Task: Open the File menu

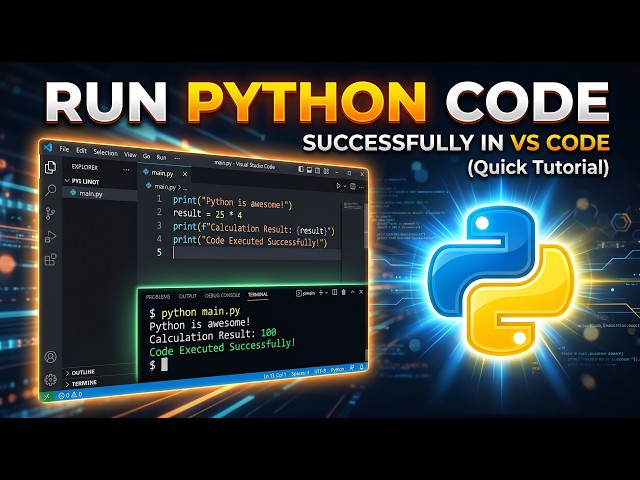Action: tap(64, 149)
